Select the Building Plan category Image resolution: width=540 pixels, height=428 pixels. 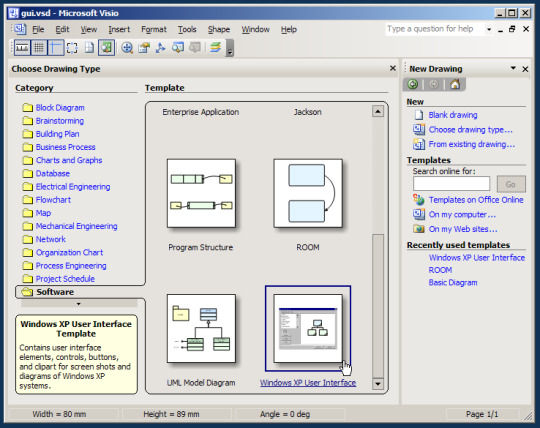point(51,134)
